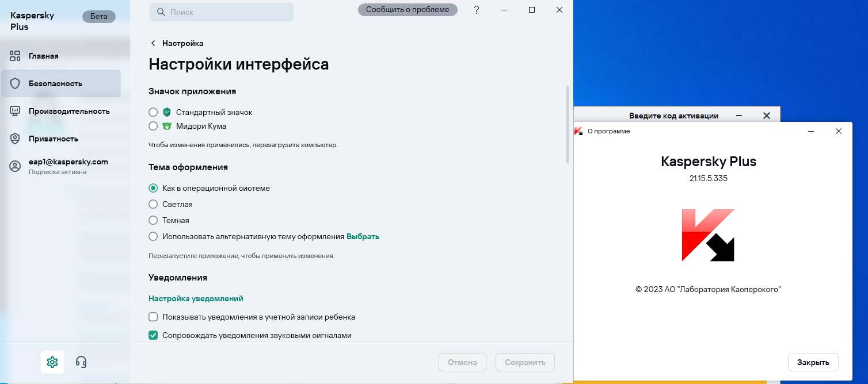The image size is (868, 384).
Task: Click the Kaspersky logo in the О программе title bar
Action: click(578, 131)
